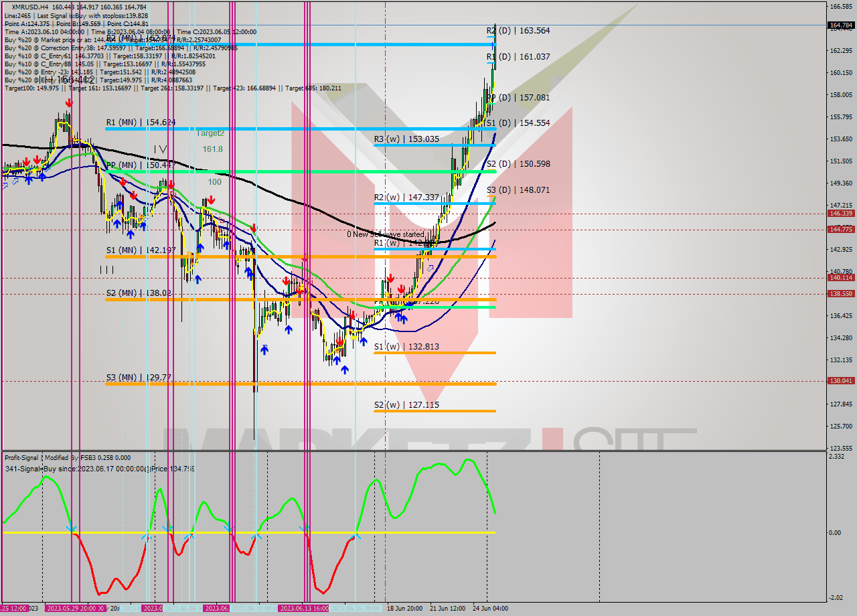Select the S1 (w) | 132.813 weekly label

[406, 347]
